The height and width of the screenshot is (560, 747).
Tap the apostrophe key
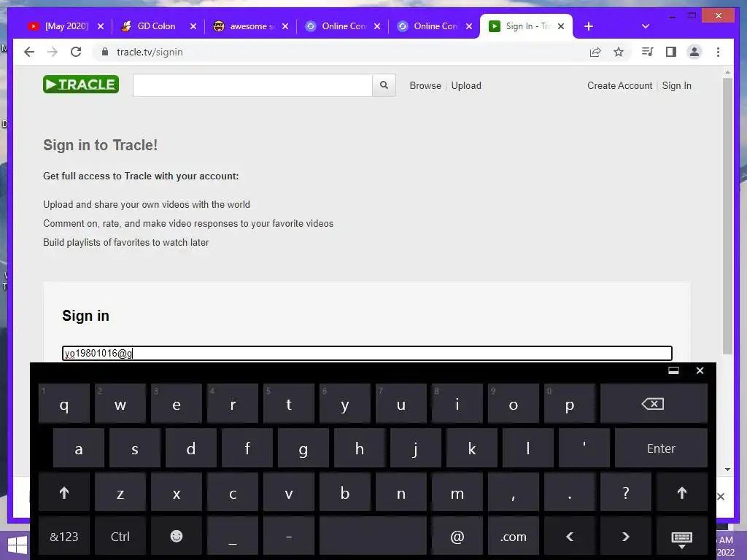tap(584, 448)
